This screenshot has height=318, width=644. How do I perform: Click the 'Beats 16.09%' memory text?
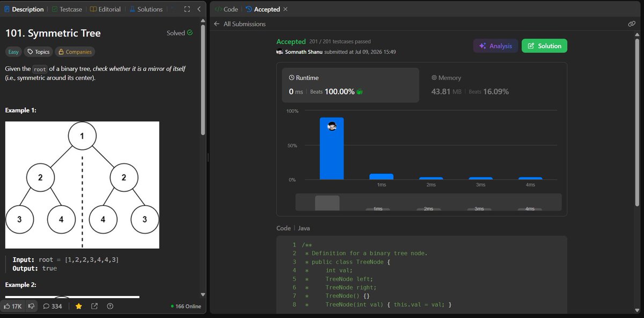pyautogui.click(x=489, y=92)
